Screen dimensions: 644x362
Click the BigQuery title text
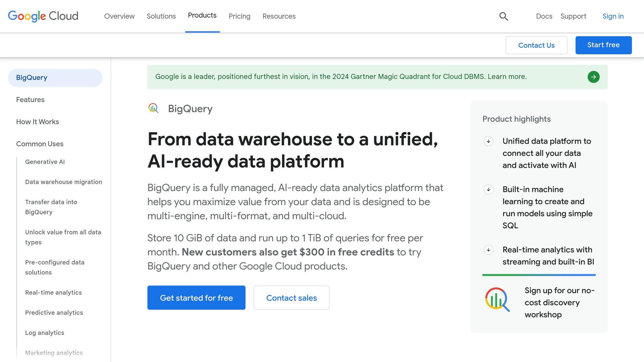tap(190, 109)
